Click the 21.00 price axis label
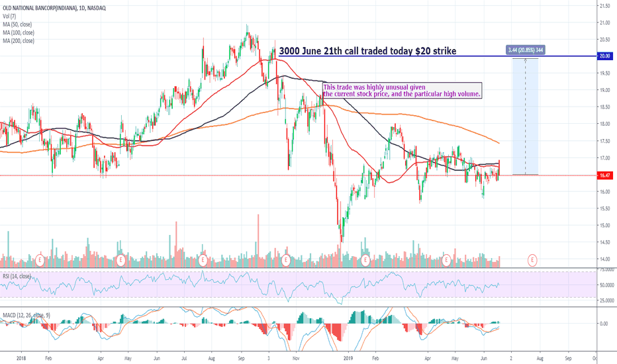 tap(605, 23)
